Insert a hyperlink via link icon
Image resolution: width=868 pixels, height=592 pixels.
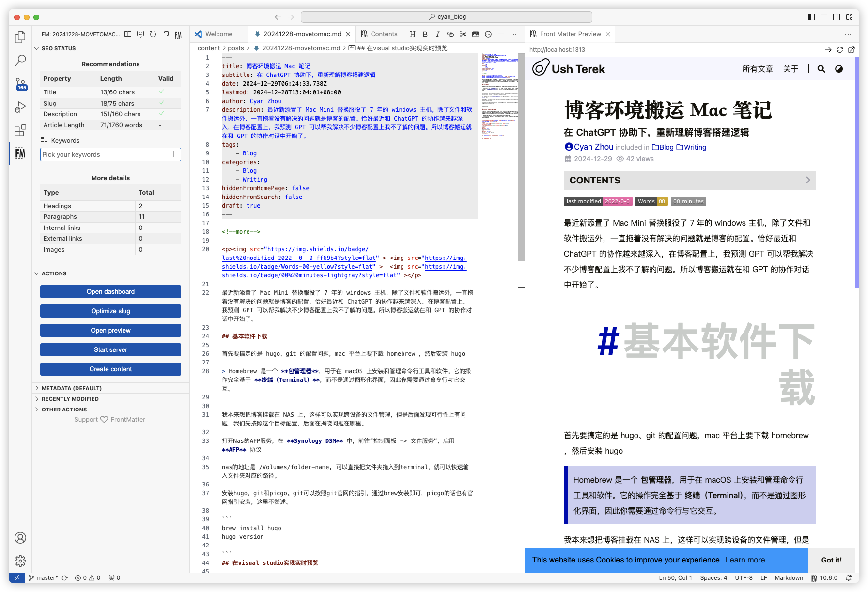[450, 34]
